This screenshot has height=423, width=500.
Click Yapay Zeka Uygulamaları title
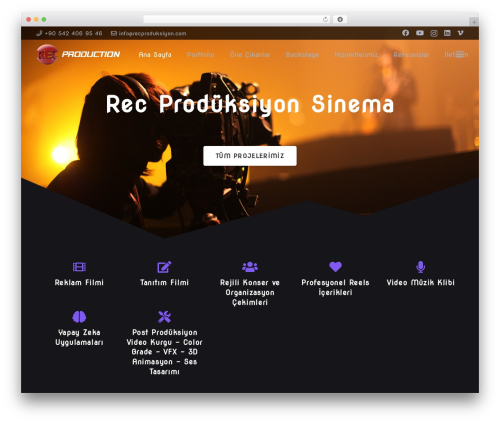coord(79,337)
